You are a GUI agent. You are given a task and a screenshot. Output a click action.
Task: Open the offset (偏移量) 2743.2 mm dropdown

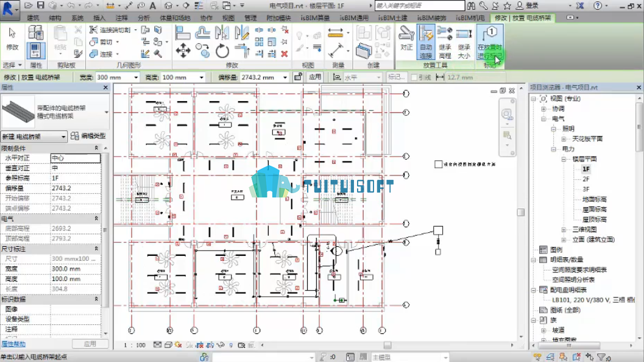[x=285, y=77]
